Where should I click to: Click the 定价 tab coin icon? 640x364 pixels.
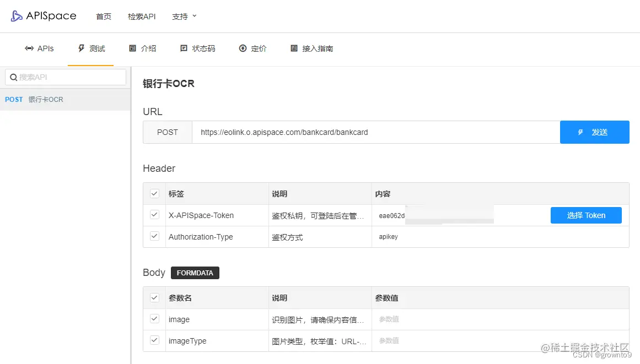243,48
